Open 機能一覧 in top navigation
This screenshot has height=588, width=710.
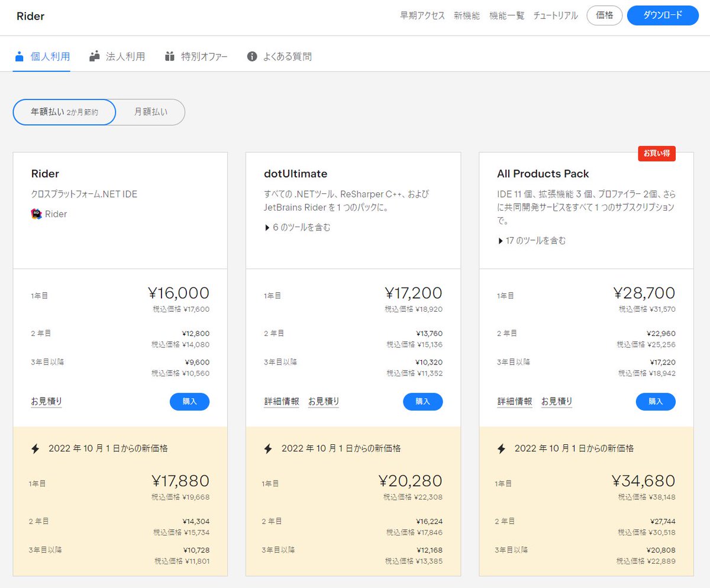[507, 16]
